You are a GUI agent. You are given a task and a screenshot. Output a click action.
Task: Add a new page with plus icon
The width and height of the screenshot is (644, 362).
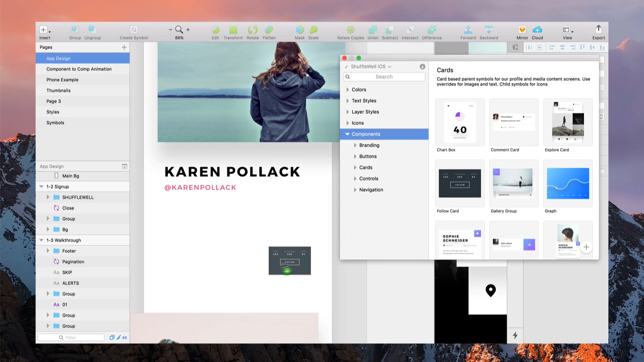(124, 47)
